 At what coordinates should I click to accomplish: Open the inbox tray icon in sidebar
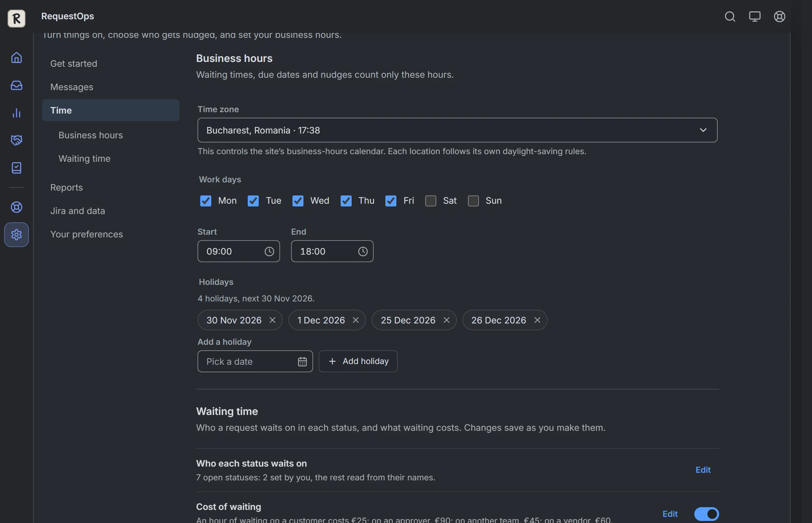[x=17, y=85]
